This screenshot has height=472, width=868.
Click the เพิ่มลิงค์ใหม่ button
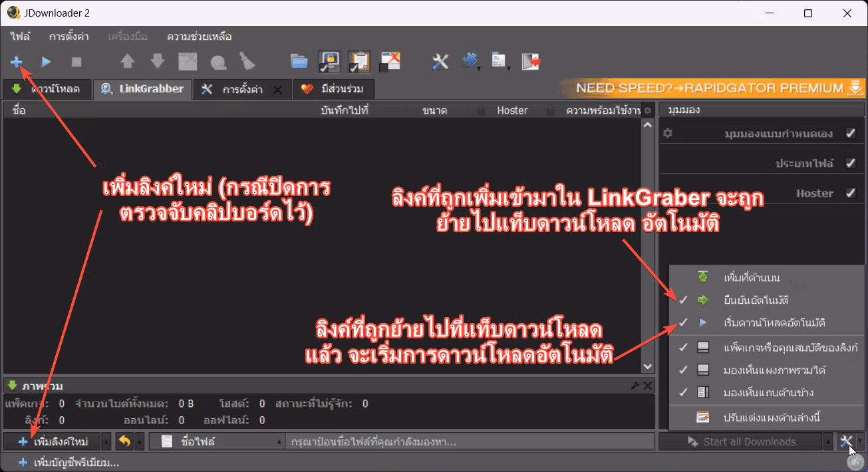coord(53,441)
